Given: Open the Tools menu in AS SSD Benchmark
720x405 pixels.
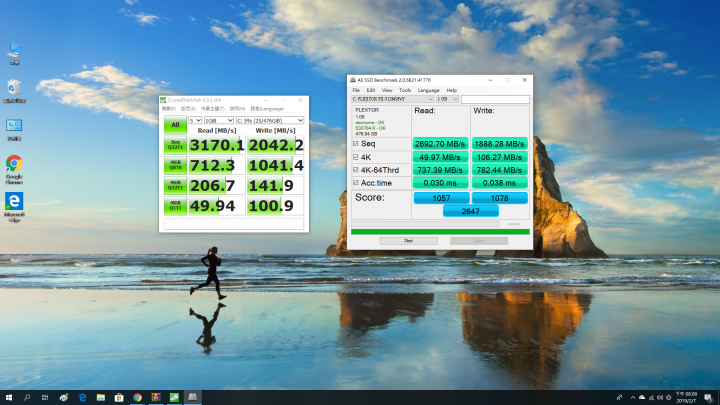Looking at the screenshot, I should [405, 90].
